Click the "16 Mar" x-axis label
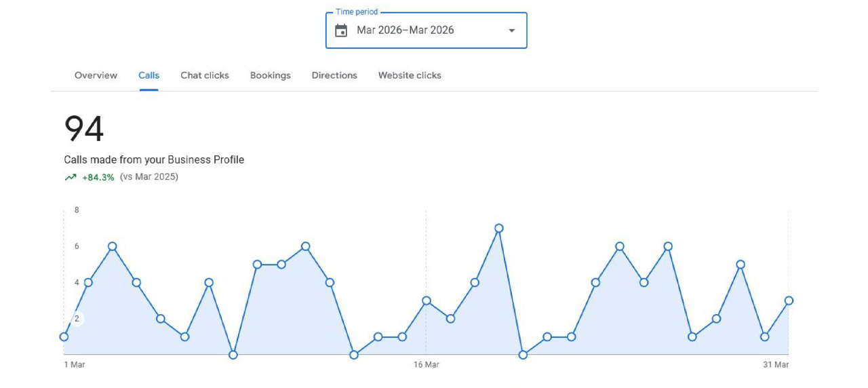The height and width of the screenshot is (388, 868). [427, 365]
